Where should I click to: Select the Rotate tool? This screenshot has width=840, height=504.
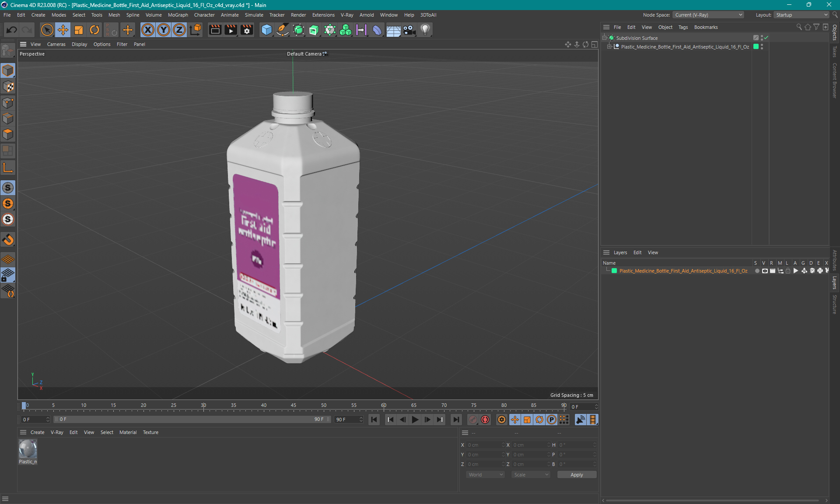pos(94,30)
